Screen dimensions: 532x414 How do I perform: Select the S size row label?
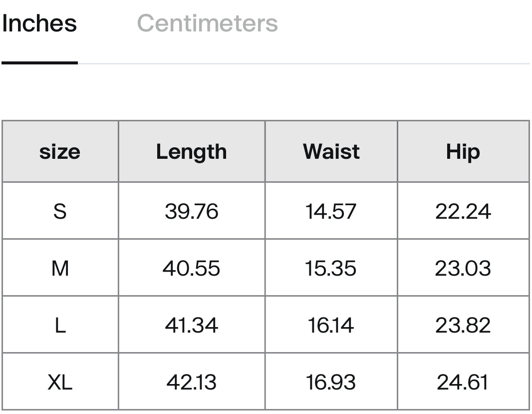[60, 211]
